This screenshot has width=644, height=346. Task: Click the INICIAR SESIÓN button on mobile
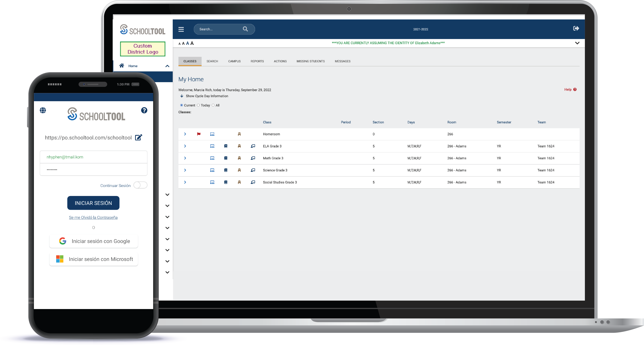click(93, 203)
